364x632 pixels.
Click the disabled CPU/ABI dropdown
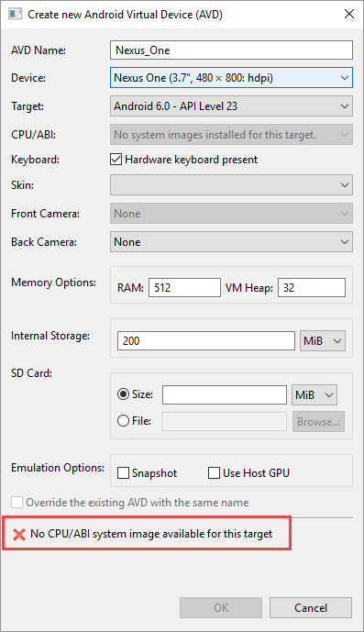tap(231, 135)
